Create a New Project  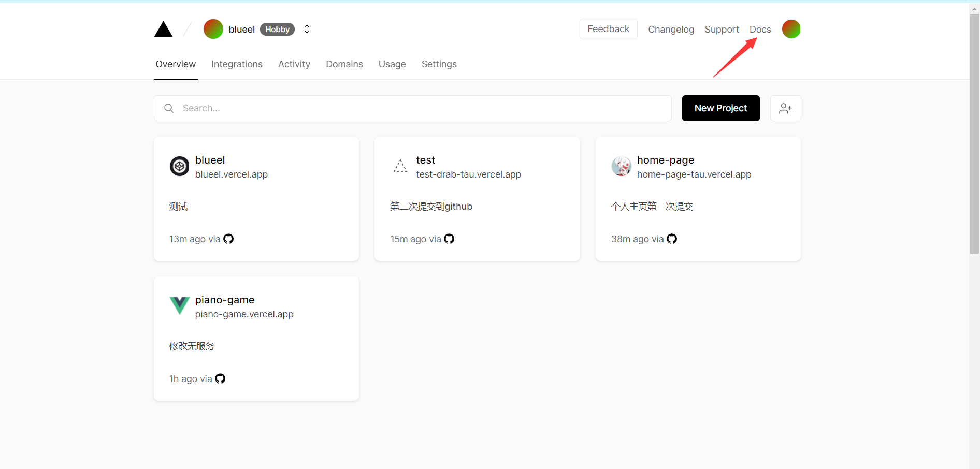tap(720, 108)
